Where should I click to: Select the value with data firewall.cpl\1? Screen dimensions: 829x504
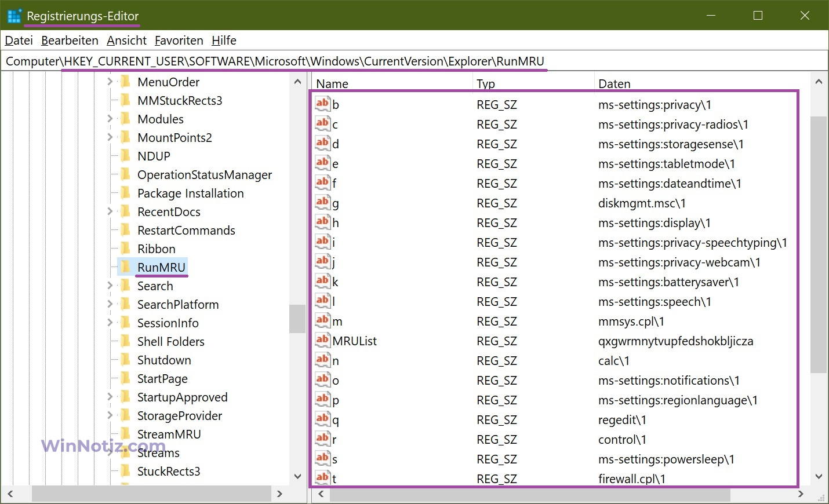coord(632,479)
